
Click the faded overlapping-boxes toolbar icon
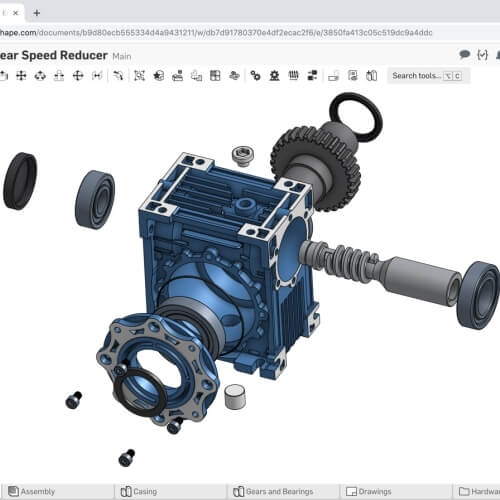(x=196, y=76)
